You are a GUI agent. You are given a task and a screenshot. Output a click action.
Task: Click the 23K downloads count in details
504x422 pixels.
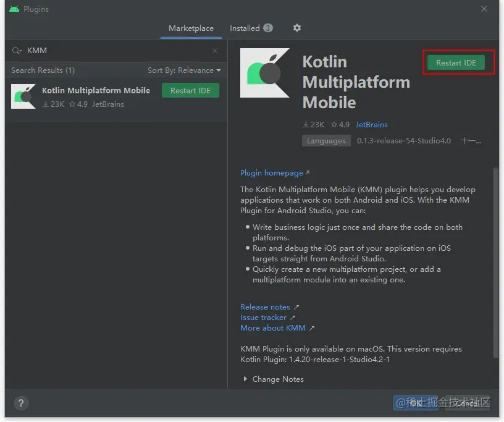coord(314,124)
